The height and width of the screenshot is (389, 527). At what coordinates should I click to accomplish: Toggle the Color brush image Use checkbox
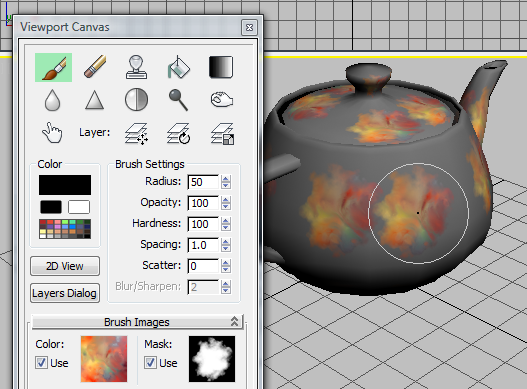(41, 363)
